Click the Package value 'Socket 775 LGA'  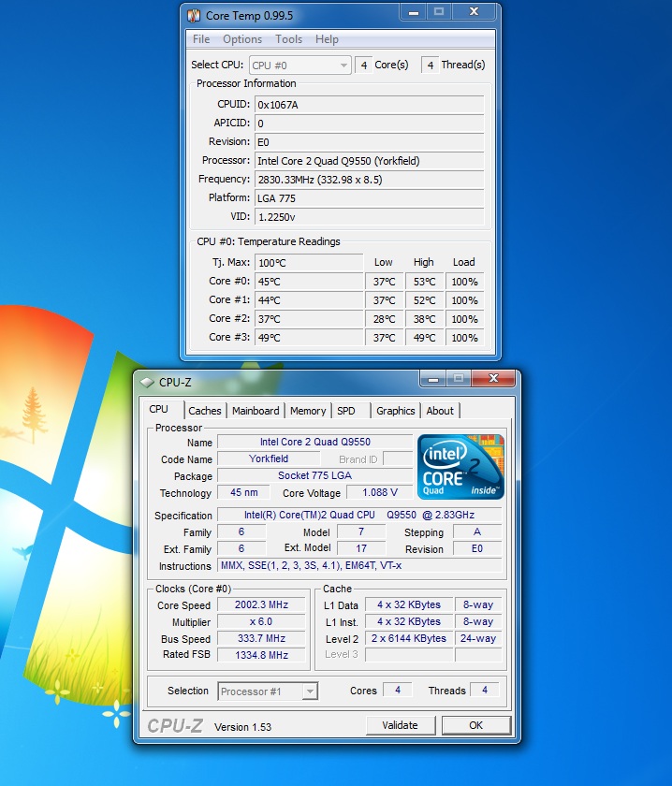314,475
